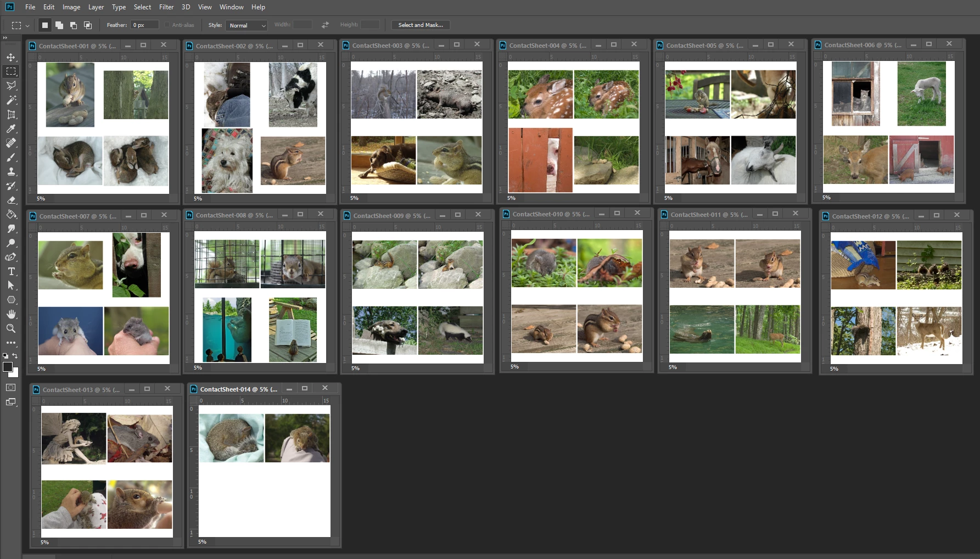Swap the Width and Height values
Image resolution: width=980 pixels, height=559 pixels.
[326, 25]
